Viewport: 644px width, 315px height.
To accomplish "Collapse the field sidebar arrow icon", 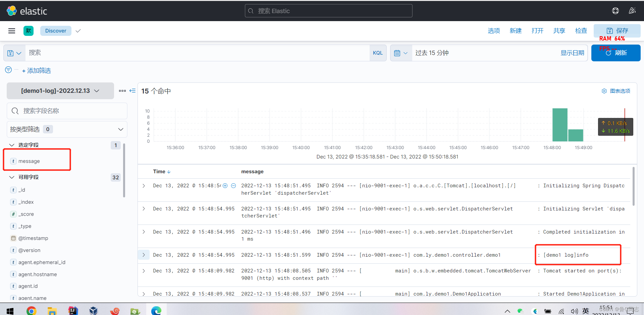I will coord(132,91).
